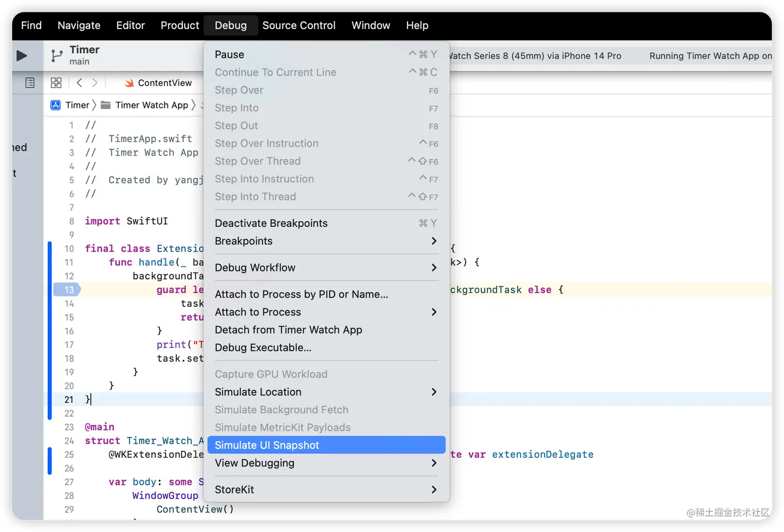Viewport: 784px width, 532px height.
Task: Expand the Breakpoints submenu
Action: click(x=326, y=241)
